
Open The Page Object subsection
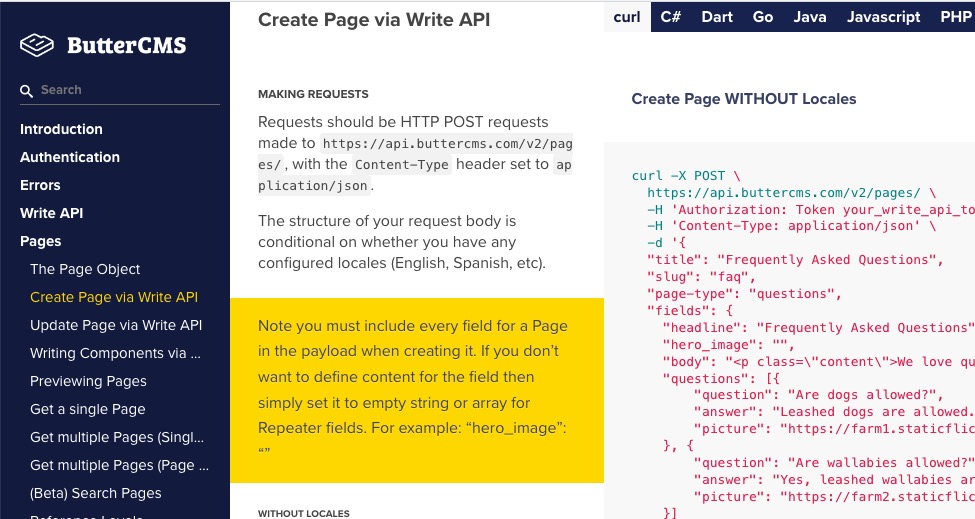pos(85,269)
